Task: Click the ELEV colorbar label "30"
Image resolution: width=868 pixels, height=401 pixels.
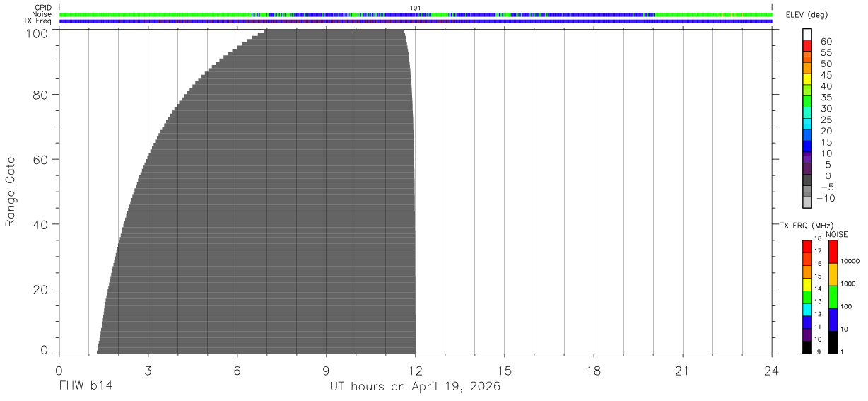Action: (826, 109)
